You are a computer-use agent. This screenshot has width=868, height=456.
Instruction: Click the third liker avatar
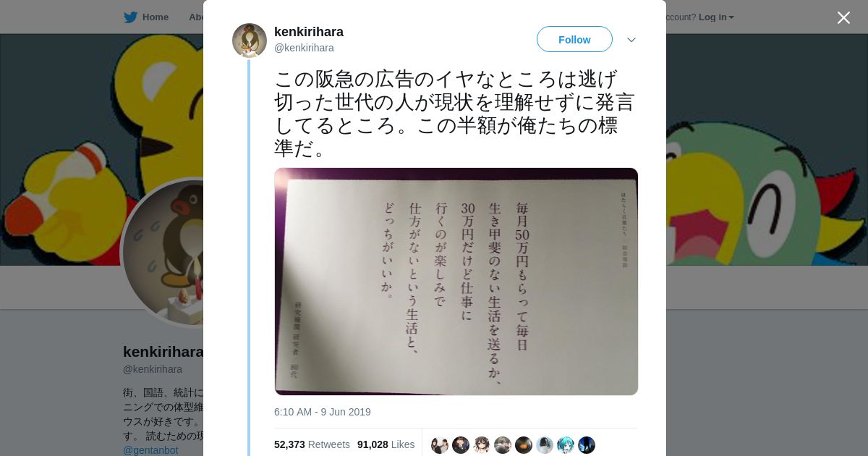(x=482, y=445)
